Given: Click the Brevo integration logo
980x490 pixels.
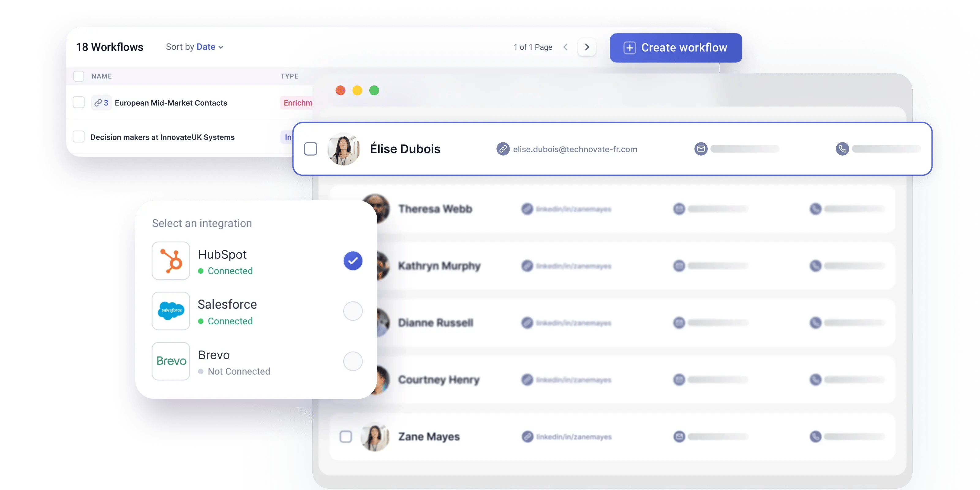Looking at the screenshot, I should click(x=171, y=361).
